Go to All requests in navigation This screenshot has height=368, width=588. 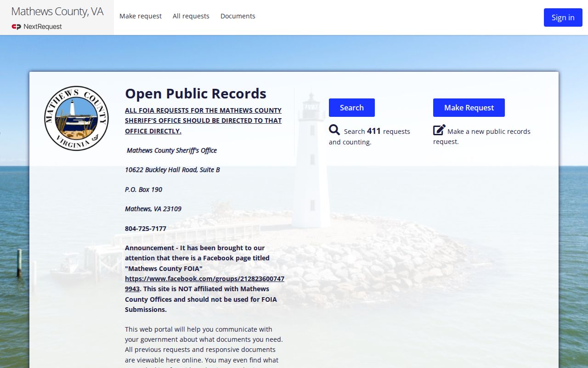pos(191,16)
